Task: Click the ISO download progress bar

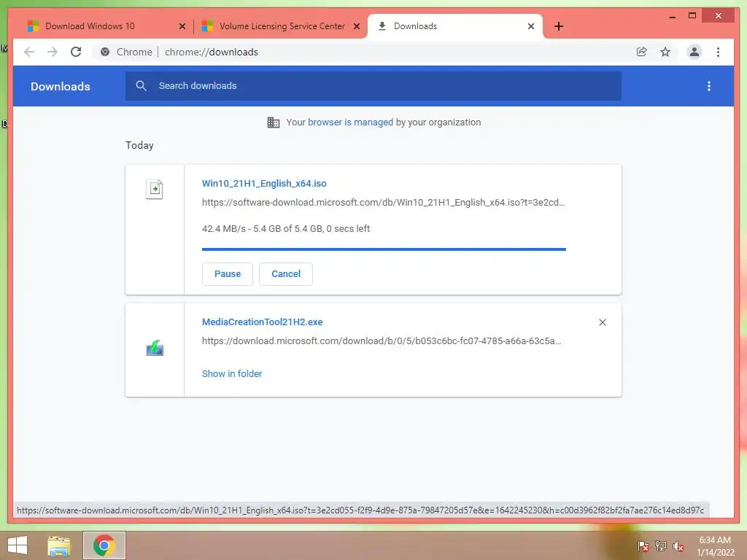Action: point(384,249)
